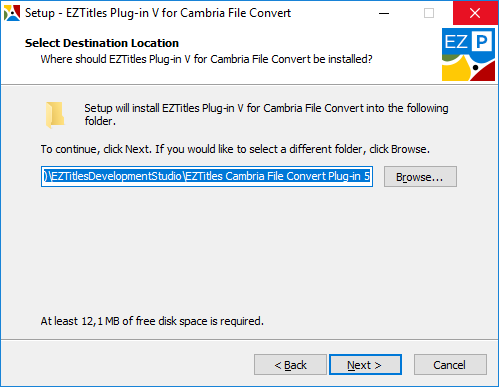Go to previous step with Back

pyautogui.click(x=290, y=365)
